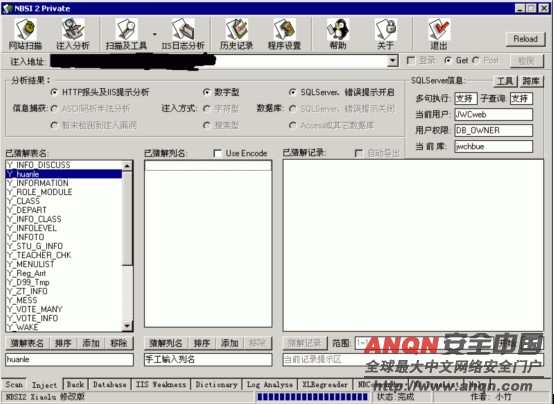The width and height of the screenshot is (554, 404).
Task: Click the table list scroll down arrow
Action: [x=127, y=326]
